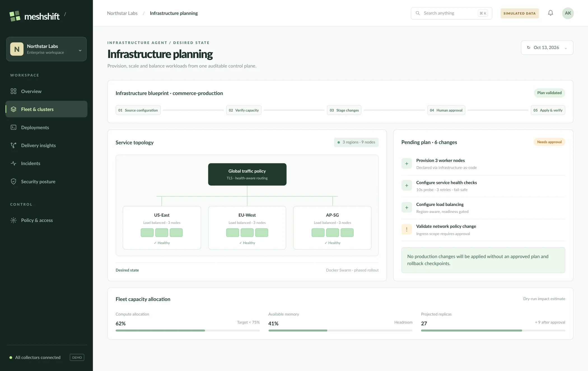Select the AP-SG region card
This screenshot has width=588, height=371.
click(332, 228)
